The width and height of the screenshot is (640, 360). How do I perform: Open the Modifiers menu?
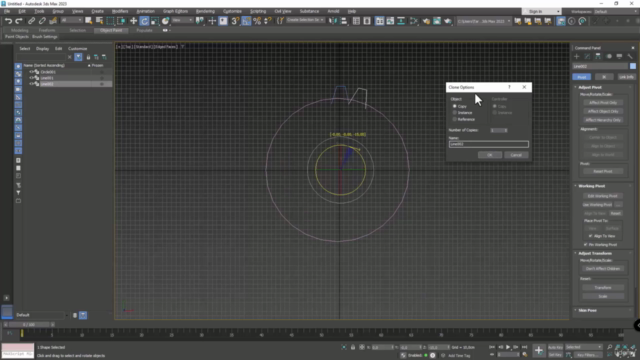[120, 11]
